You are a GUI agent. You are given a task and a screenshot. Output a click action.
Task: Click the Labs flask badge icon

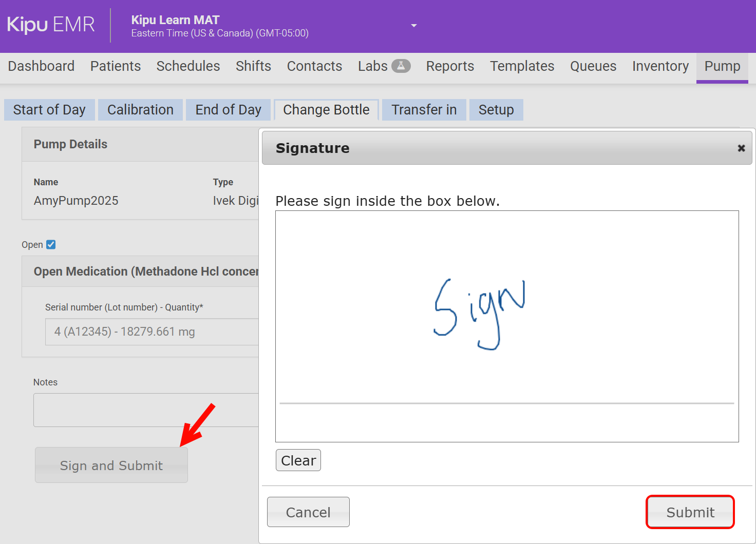pyautogui.click(x=401, y=66)
